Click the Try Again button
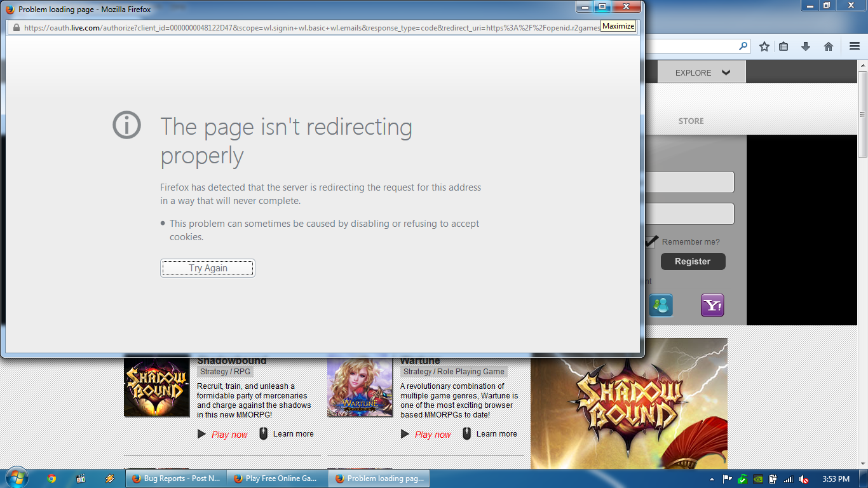Image resolution: width=868 pixels, height=488 pixels. coord(208,268)
